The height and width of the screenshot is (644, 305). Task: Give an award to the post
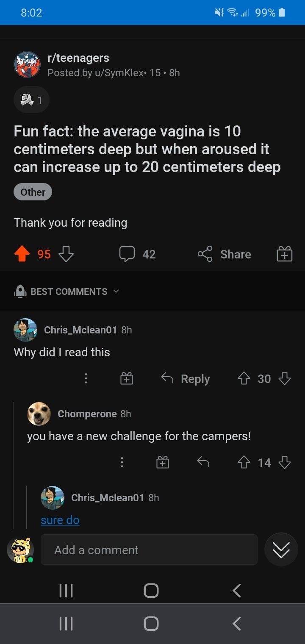(x=284, y=254)
